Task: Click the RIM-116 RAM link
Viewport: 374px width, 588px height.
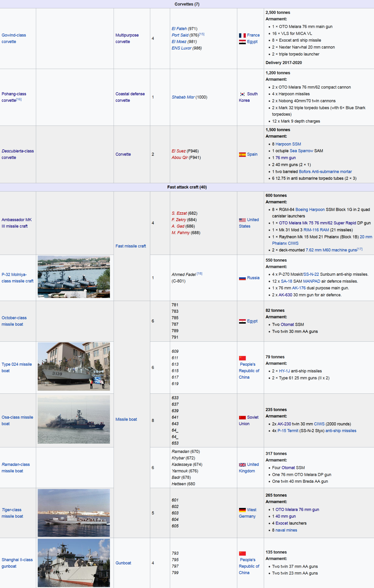Action: (x=316, y=230)
